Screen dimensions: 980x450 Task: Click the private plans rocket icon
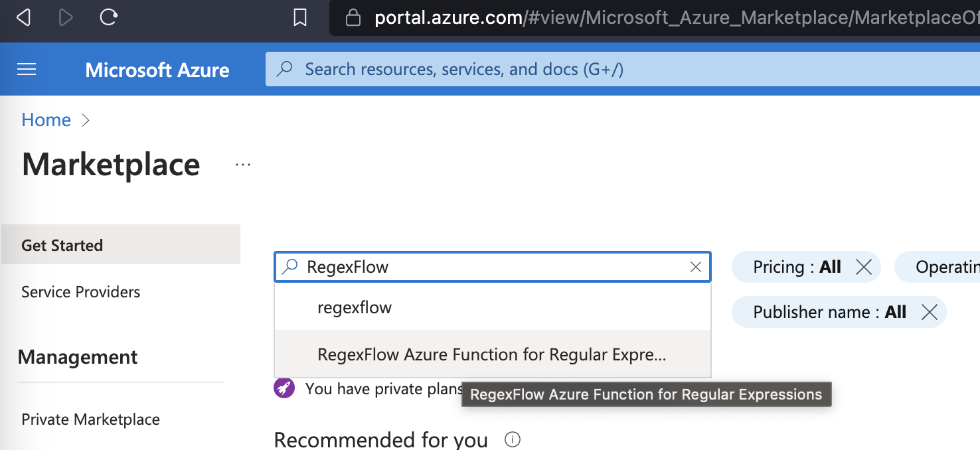point(284,388)
